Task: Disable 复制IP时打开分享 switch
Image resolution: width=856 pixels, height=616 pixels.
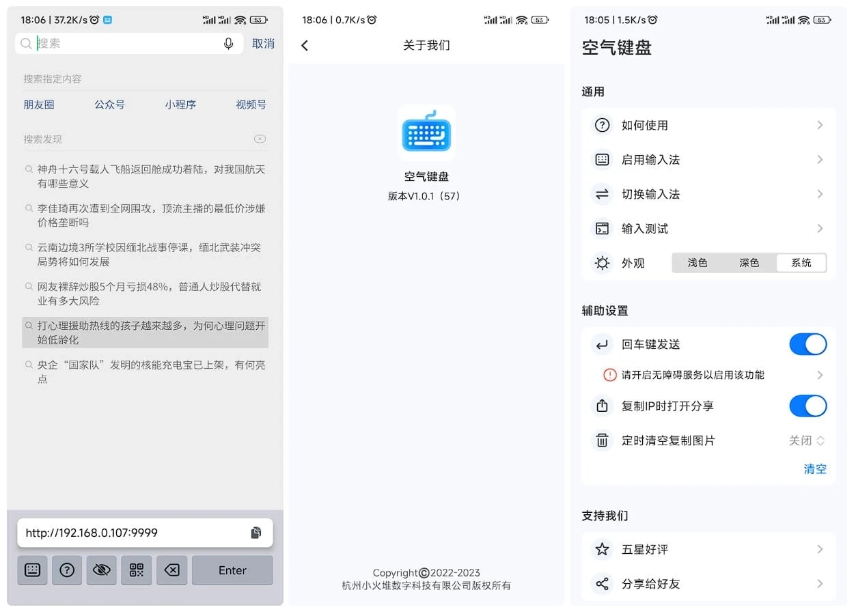Action: (x=807, y=406)
